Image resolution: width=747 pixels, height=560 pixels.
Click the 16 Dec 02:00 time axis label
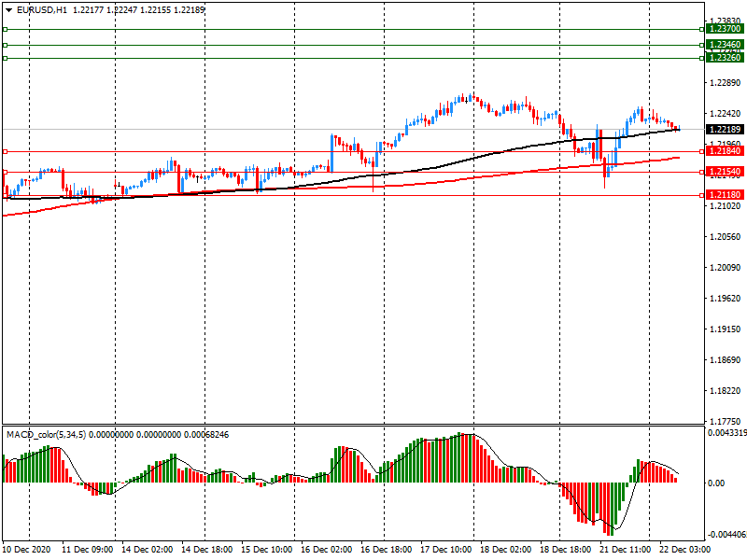pyautogui.click(x=326, y=550)
